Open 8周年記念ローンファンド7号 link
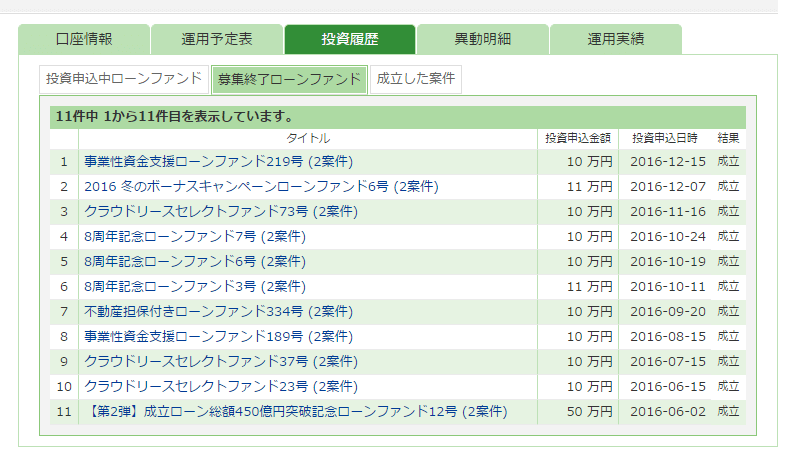The image size is (807, 474). (x=195, y=237)
